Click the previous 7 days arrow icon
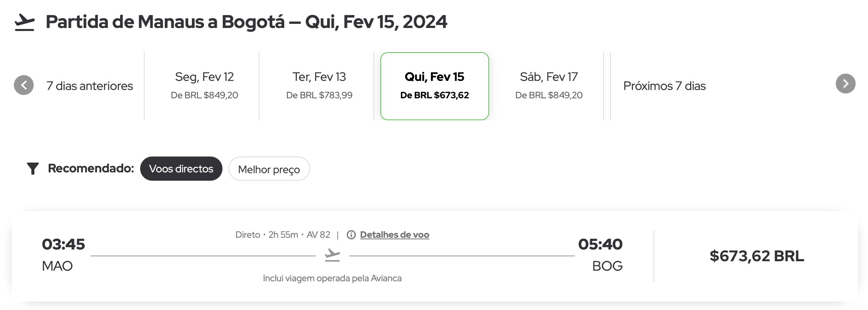Screen dimensions: 868x310 click(x=24, y=85)
